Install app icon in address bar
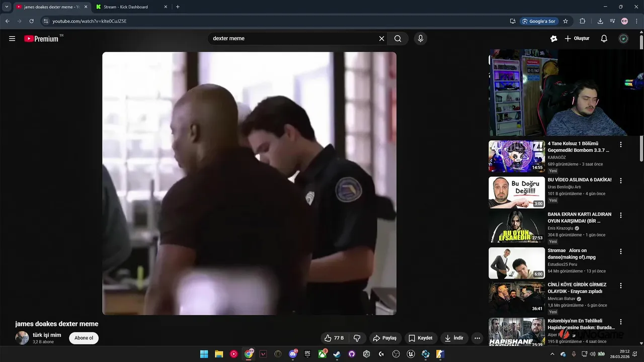The width and height of the screenshot is (644, 362). pos(513,21)
